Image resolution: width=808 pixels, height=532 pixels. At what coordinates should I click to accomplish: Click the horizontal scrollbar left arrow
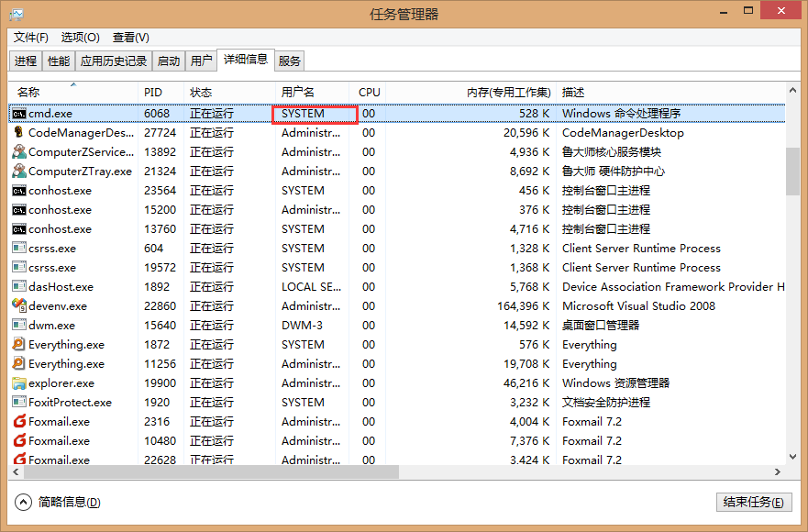pyautogui.click(x=16, y=471)
